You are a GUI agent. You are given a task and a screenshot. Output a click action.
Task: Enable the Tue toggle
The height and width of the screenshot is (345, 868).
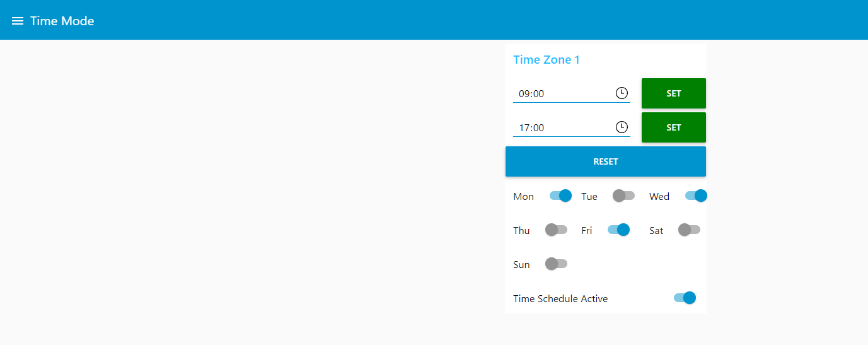[x=623, y=196]
